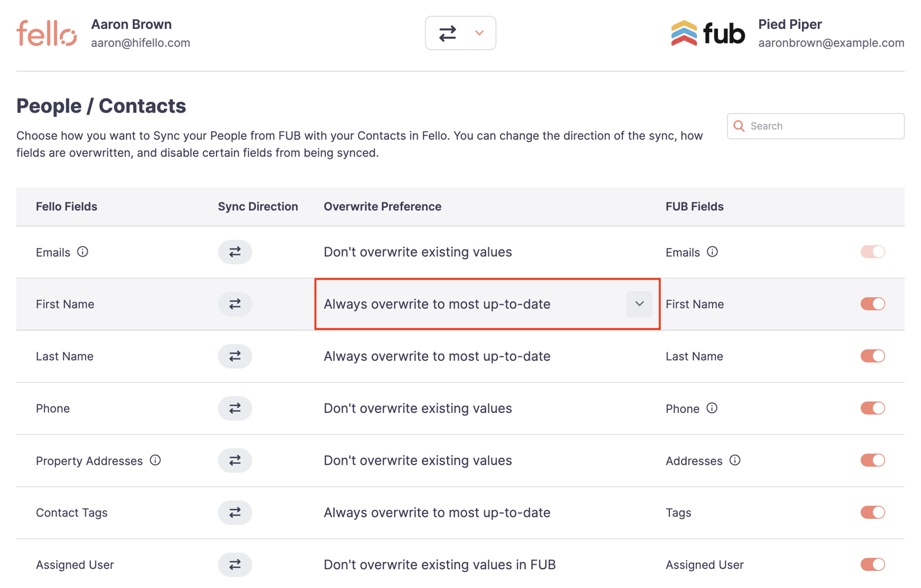Viewport: 921px width, 588px height.
Task: Click the Last Name sync direction arrows
Action: coord(235,356)
